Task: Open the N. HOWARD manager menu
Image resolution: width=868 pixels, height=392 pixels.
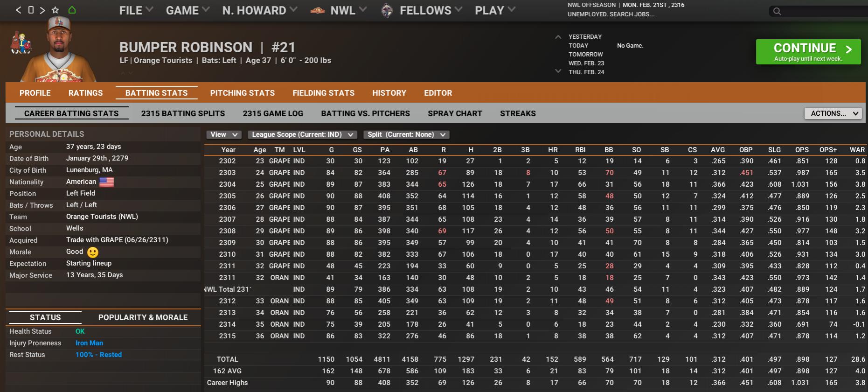Action: (259, 10)
